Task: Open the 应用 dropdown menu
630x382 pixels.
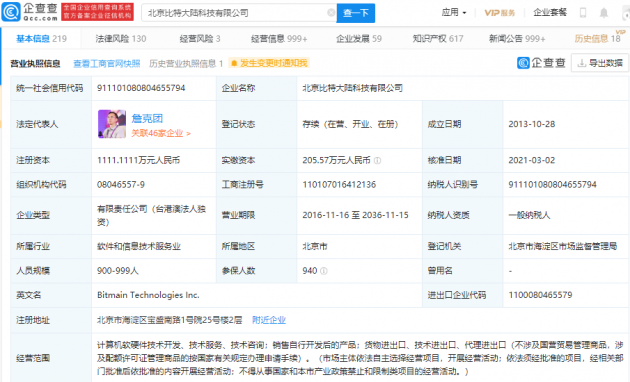Action: [454, 12]
